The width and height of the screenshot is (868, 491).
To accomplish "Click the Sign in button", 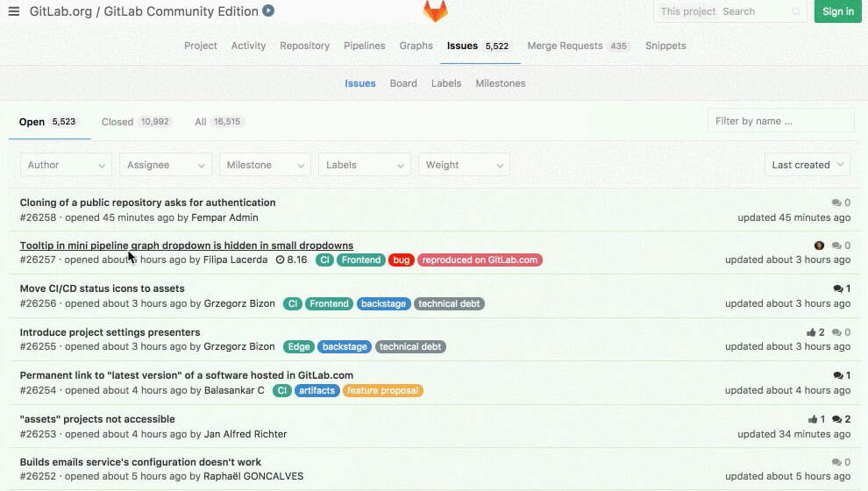I will [837, 11].
